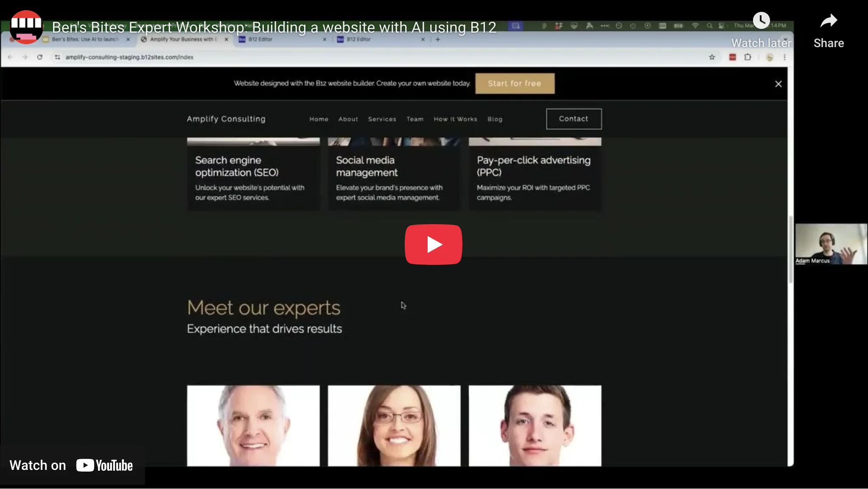This screenshot has height=489, width=868.
Task: Go to the Blog nav link
Action: click(495, 119)
